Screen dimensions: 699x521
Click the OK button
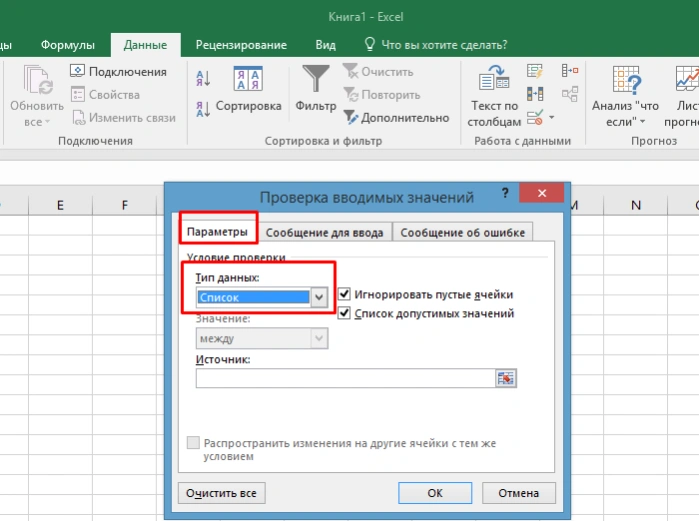click(435, 493)
